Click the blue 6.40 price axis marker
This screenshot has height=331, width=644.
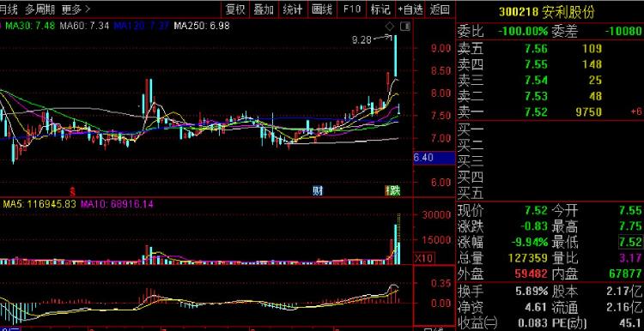click(434, 158)
